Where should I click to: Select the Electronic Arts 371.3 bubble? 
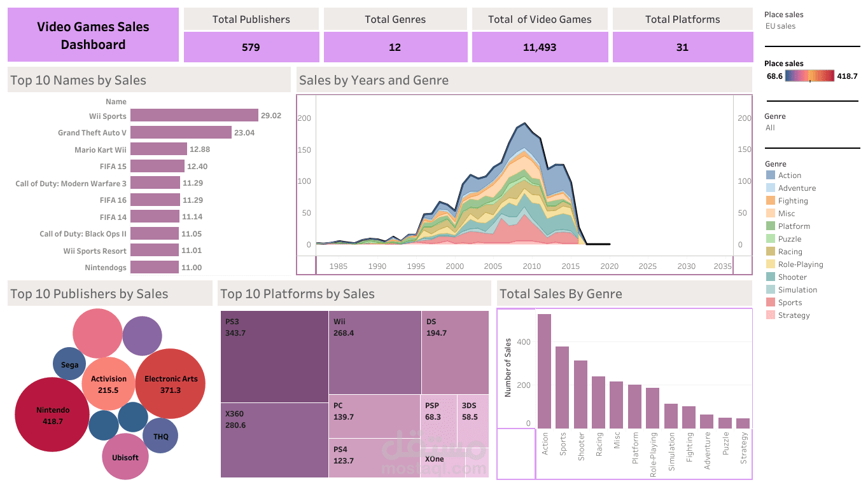coord(171,383)
